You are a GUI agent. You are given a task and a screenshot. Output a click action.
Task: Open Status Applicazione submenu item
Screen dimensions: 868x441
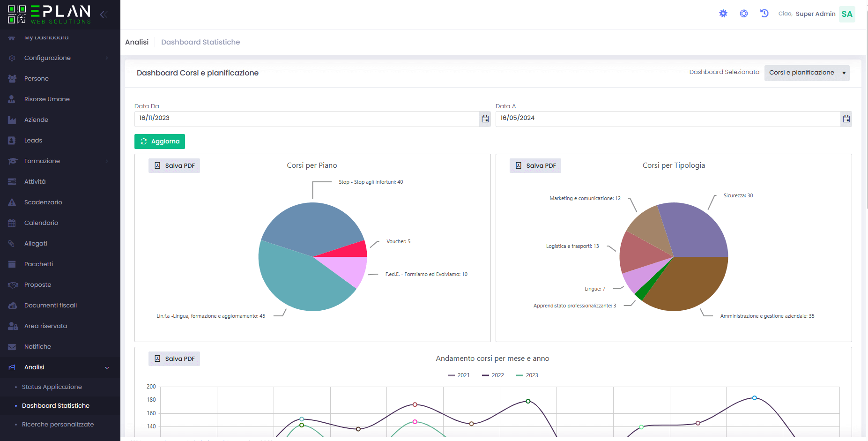click(x=52, y=387)
